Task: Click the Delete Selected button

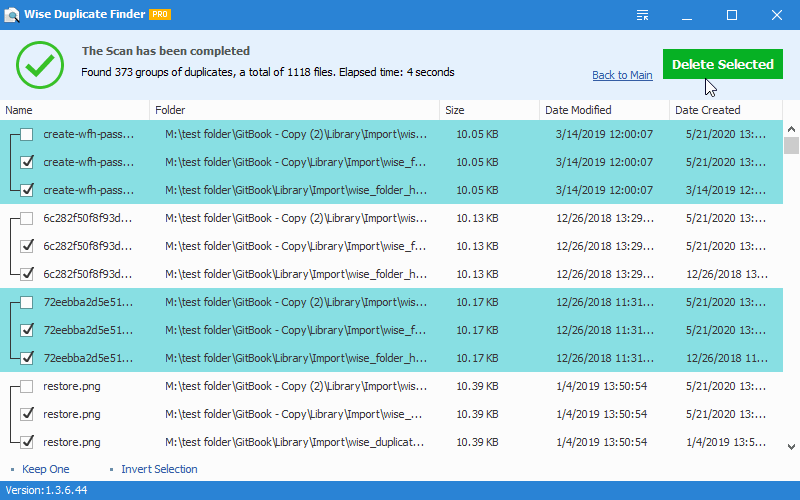Action: coord(722,64)
